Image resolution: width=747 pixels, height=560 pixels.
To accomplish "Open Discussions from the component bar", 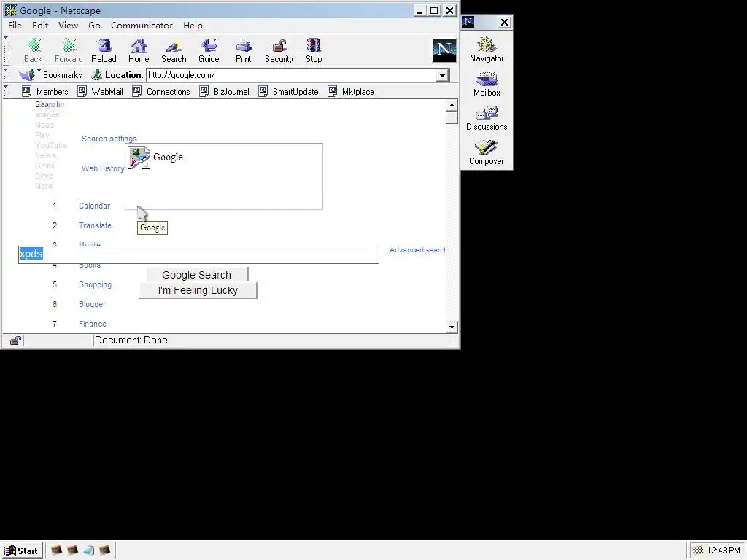I will 487,119.
